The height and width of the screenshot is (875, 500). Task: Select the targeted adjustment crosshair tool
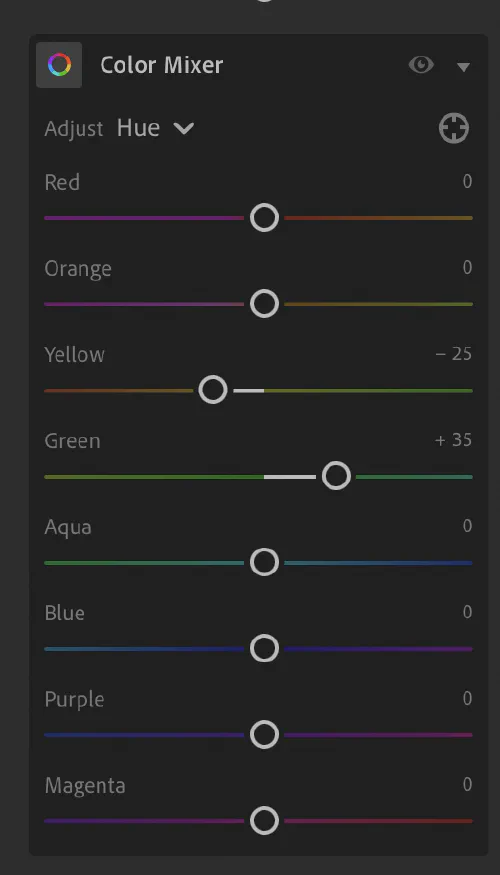pyautogui.click(x=454, y=128)
